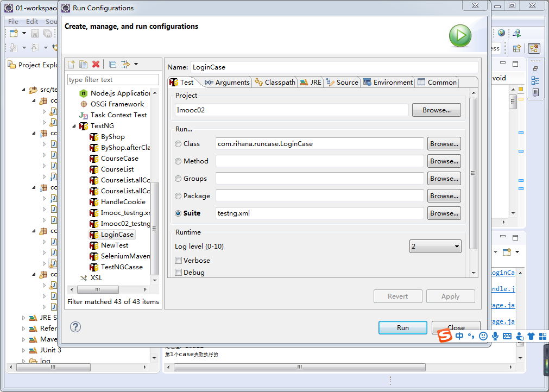Click the Name input field
549x392 pixels.
(x=335, y=67)
